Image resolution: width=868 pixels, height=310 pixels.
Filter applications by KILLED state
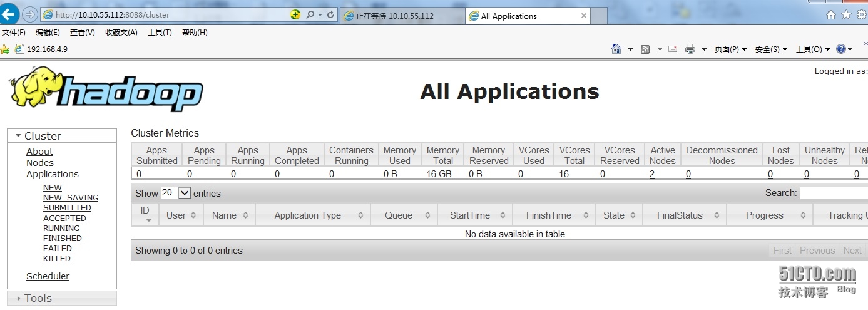pyautogui.click(x=57, y=258)
